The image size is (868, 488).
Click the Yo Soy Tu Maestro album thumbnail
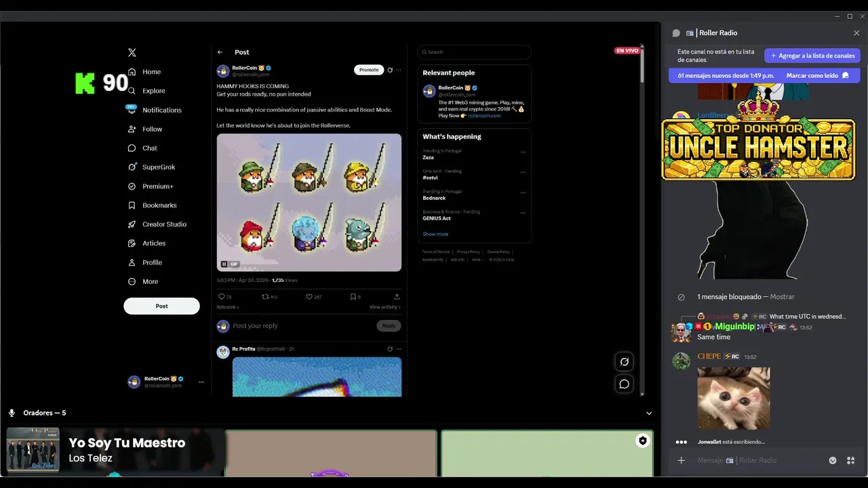tap(33, 449)
